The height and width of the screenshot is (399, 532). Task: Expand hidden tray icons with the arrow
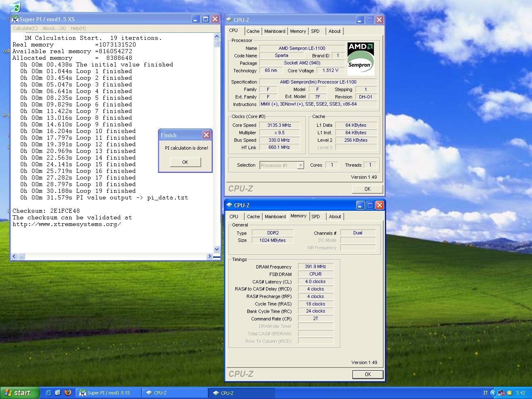click(493, 393)
